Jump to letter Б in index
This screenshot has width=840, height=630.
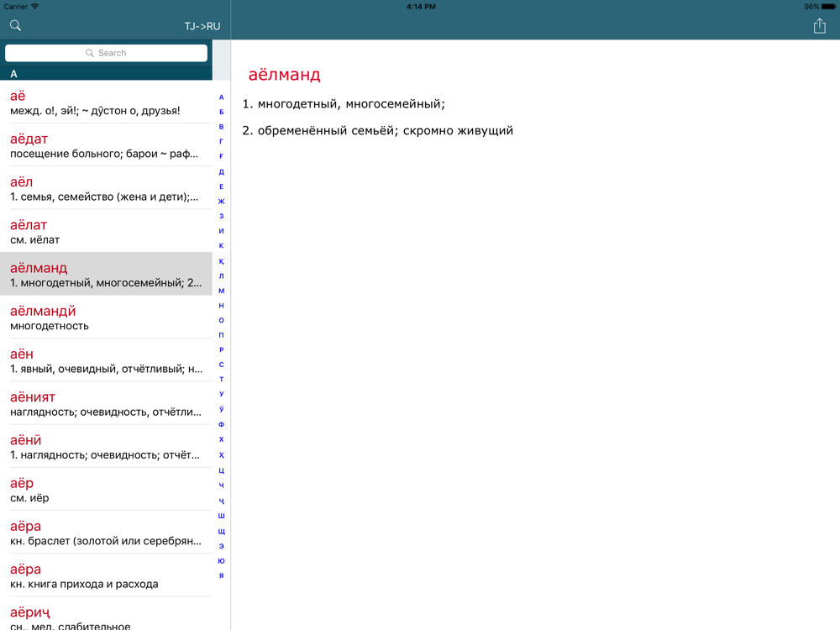click(221, 112)
